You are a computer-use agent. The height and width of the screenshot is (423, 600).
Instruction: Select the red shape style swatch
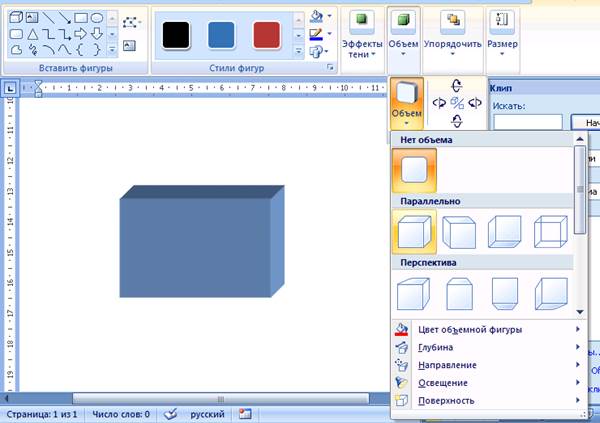click(268, 34)
